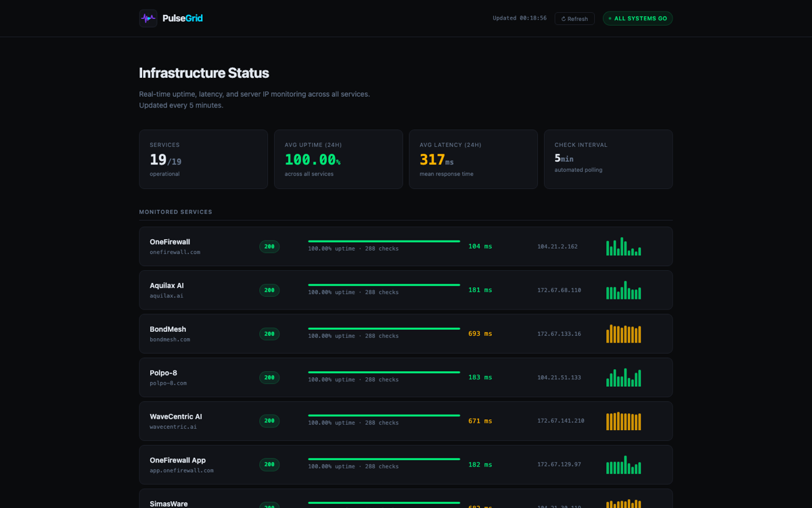Click the onefirewall.com domain text
812x508 pixels.
click(175, 252)
